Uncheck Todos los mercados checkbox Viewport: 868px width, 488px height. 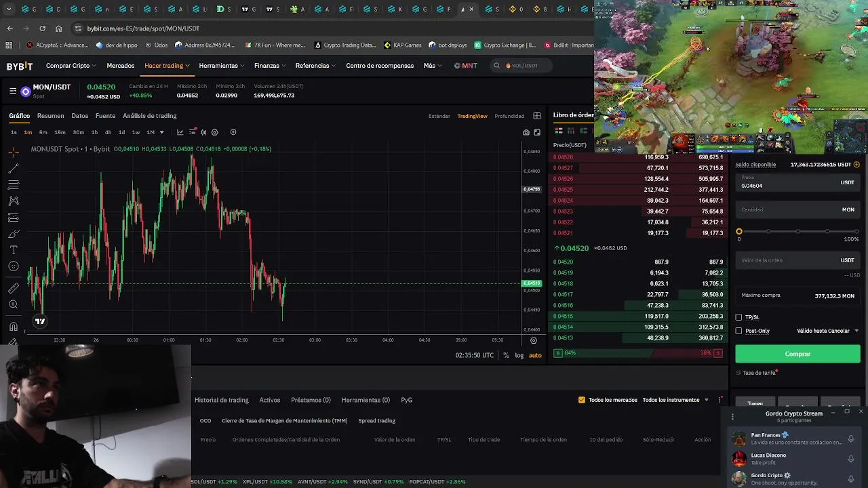pyautogui.click(x=582, y=400)
